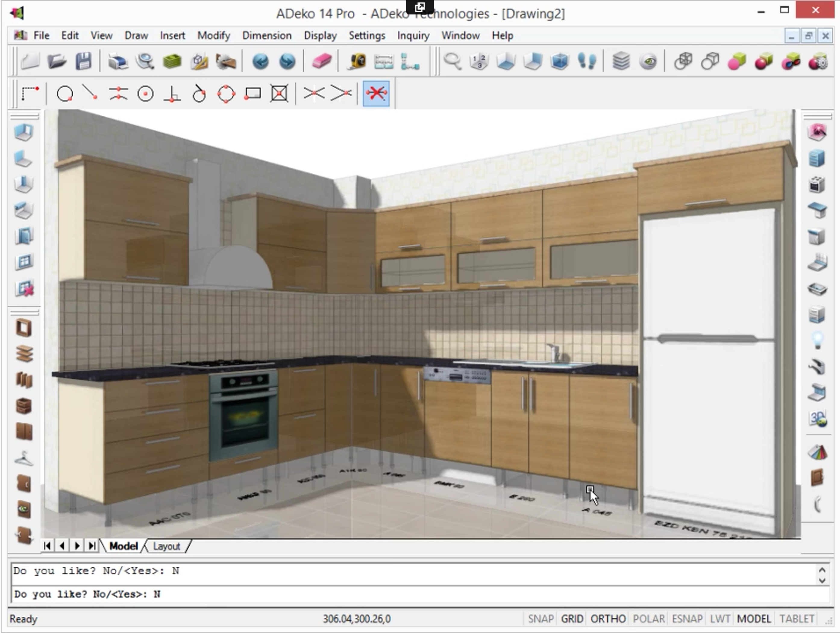
Task: Click the footprints walk-through icon
Action: tap(587, 61)
